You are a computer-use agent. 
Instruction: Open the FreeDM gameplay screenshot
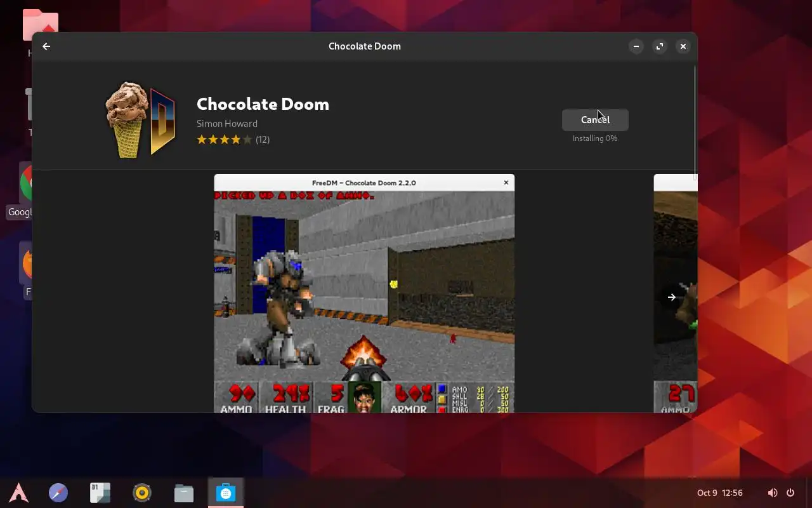[364, 293]
